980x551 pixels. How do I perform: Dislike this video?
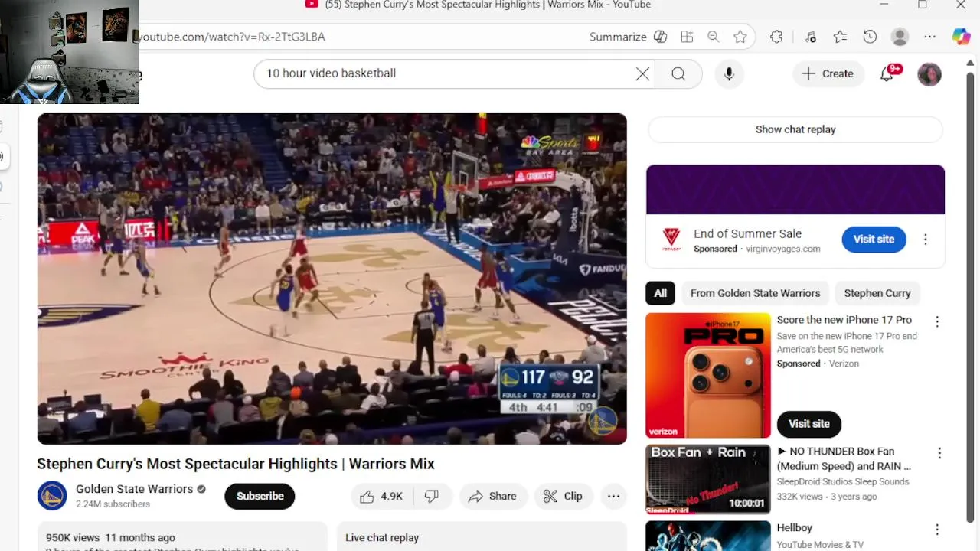pyautogui.click(x=433, y=496)
